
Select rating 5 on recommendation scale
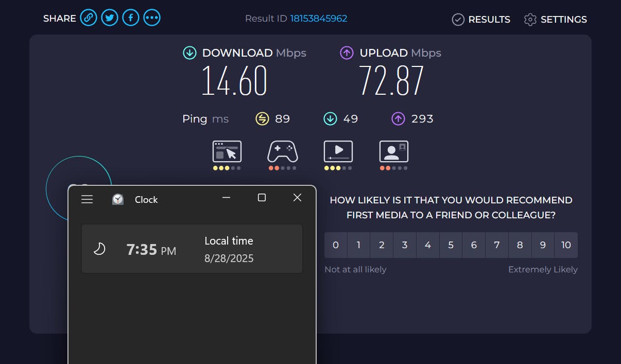coord(451,245)
